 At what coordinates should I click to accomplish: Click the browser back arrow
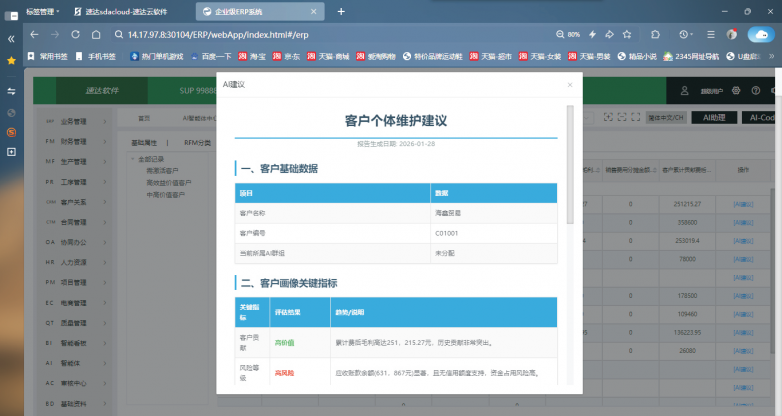click(x=38, y=34)
